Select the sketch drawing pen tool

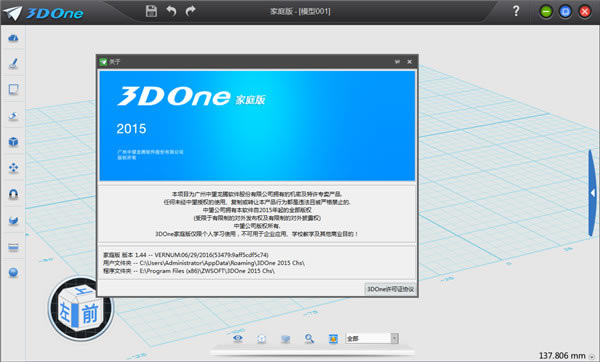[x=13, y=64]
